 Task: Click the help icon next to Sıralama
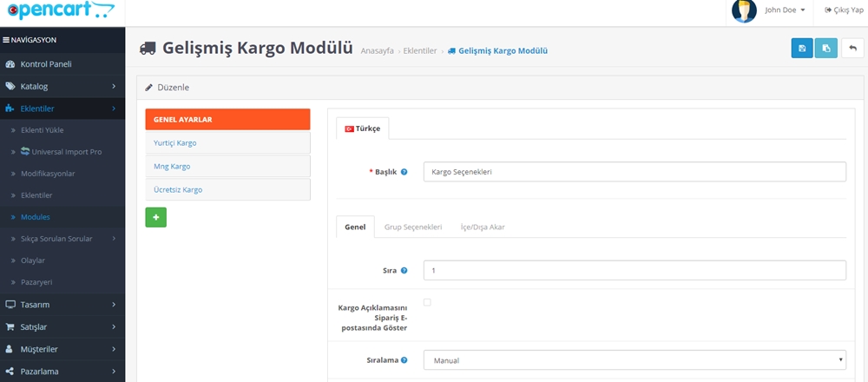[405, 359]
